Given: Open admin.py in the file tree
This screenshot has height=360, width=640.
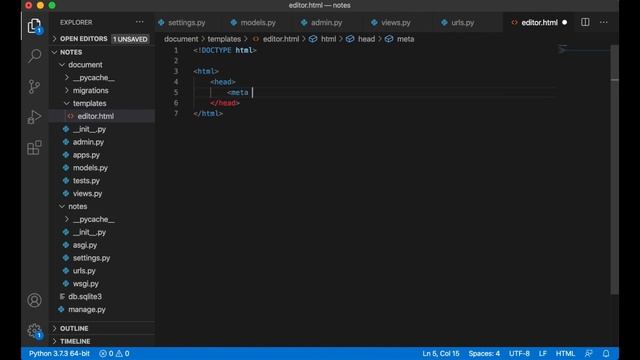Looking at the screenshot, I should point(102,142).
